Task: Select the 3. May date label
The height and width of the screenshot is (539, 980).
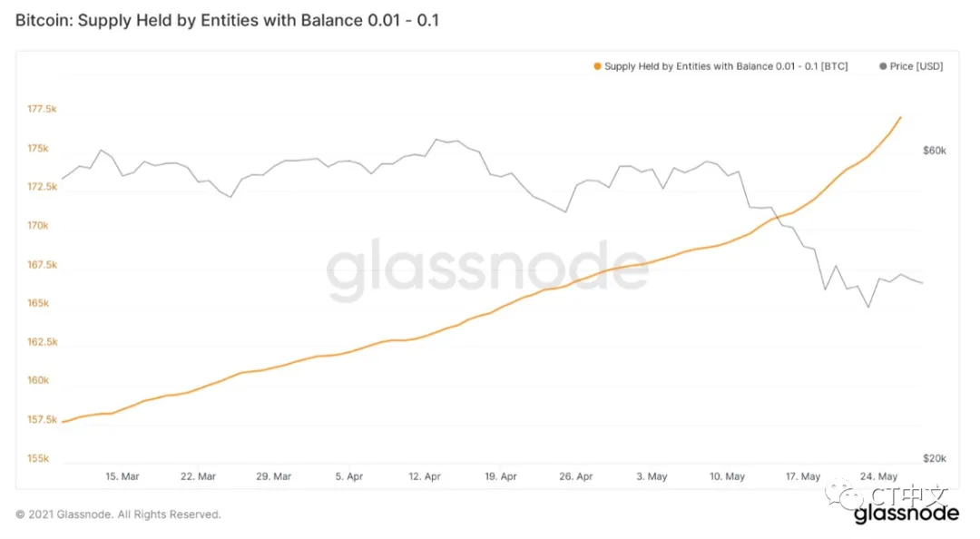Action: [x=652, y=476]
